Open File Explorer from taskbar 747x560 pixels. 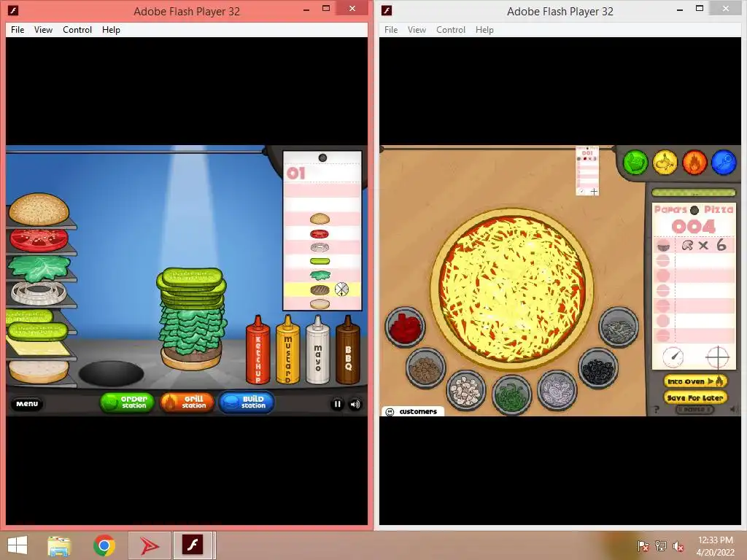pos(59,546)
